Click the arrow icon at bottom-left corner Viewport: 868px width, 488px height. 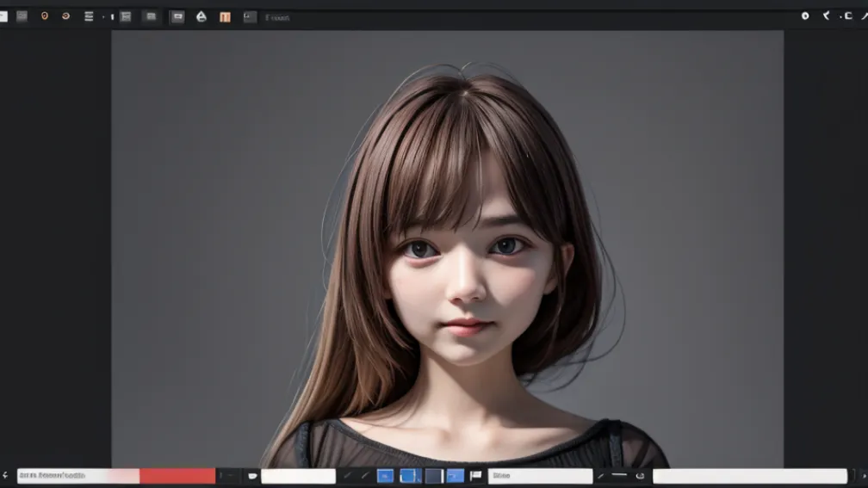coord(5,475)
